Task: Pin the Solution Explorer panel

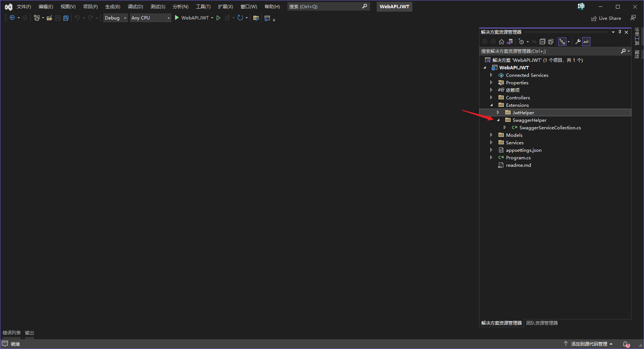Action: tap(620, 32)
